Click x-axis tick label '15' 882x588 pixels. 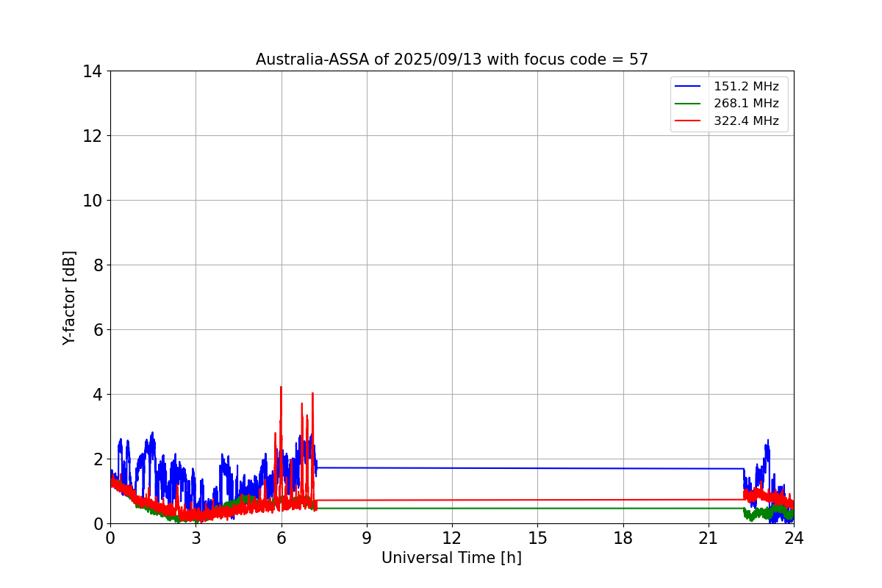(537, 537)
